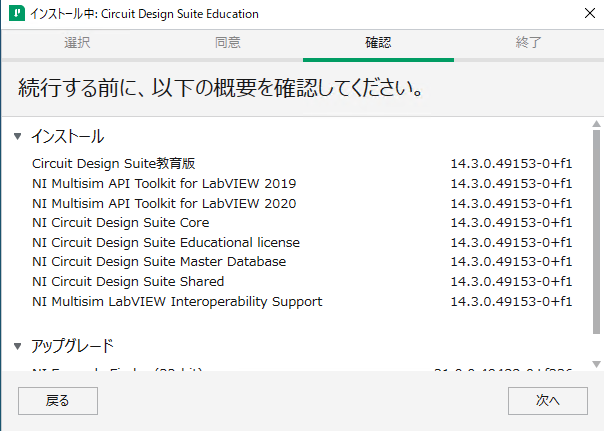Click the scrollbar down arrow
The height and width of the screenshot is (431, 604).
pos(596,364)
